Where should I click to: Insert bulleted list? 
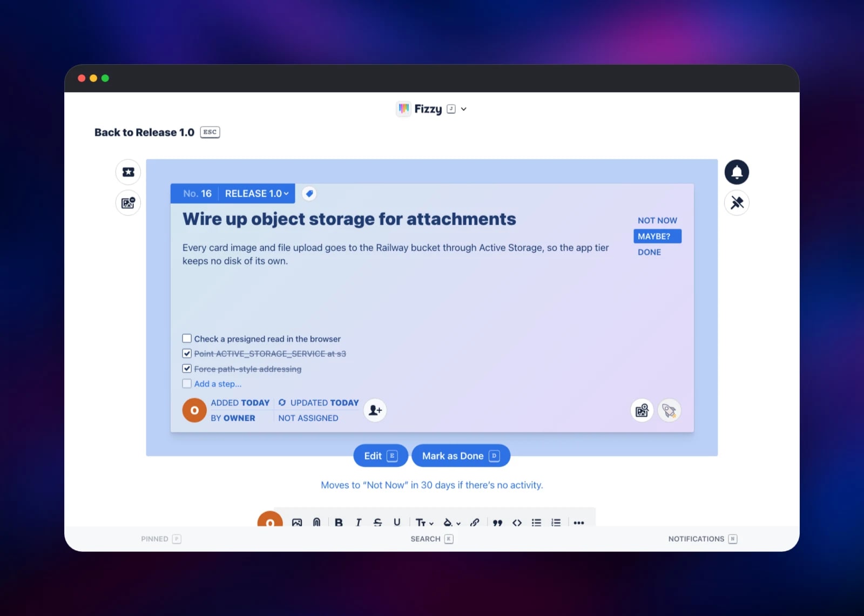(x=536, y=523)
